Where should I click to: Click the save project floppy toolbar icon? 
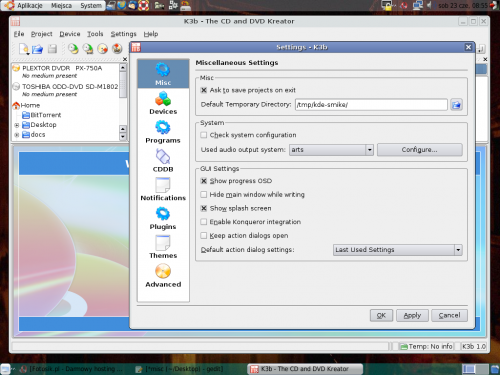[x=52, y=49]
